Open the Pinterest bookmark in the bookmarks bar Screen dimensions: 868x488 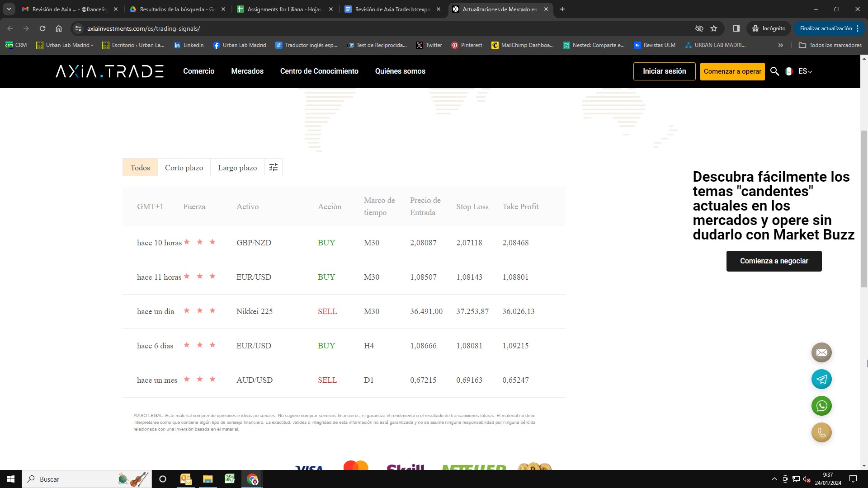467,45
